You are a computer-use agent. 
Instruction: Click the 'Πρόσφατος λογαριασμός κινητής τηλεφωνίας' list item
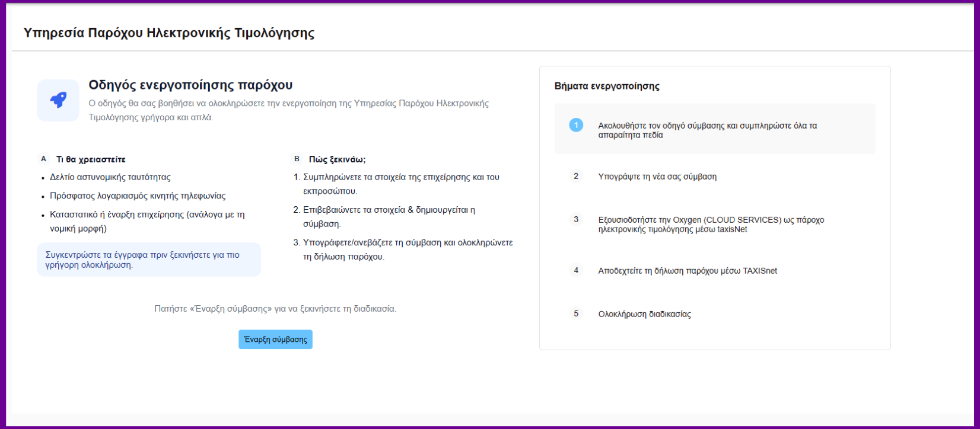138,196
